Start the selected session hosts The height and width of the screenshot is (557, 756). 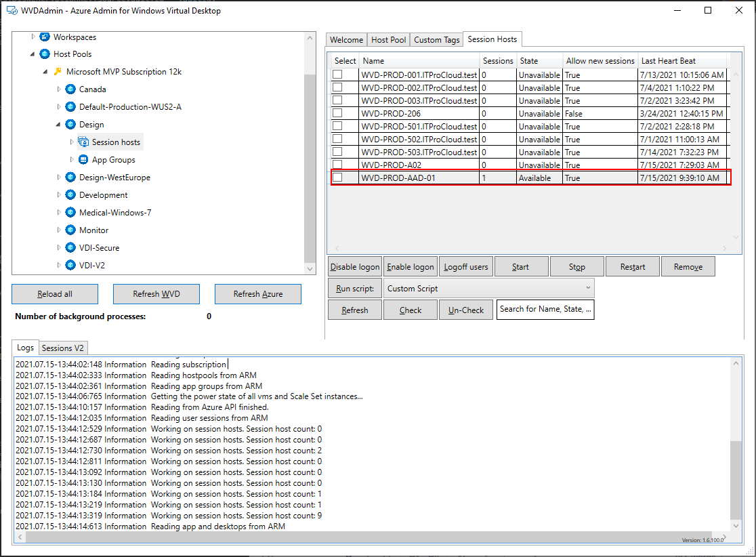tap(521, 267)
